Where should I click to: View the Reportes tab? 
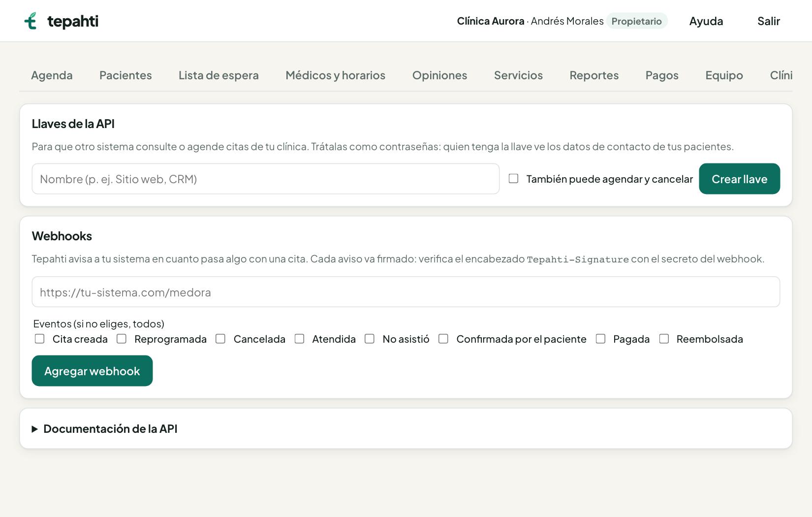pos(594,75)
